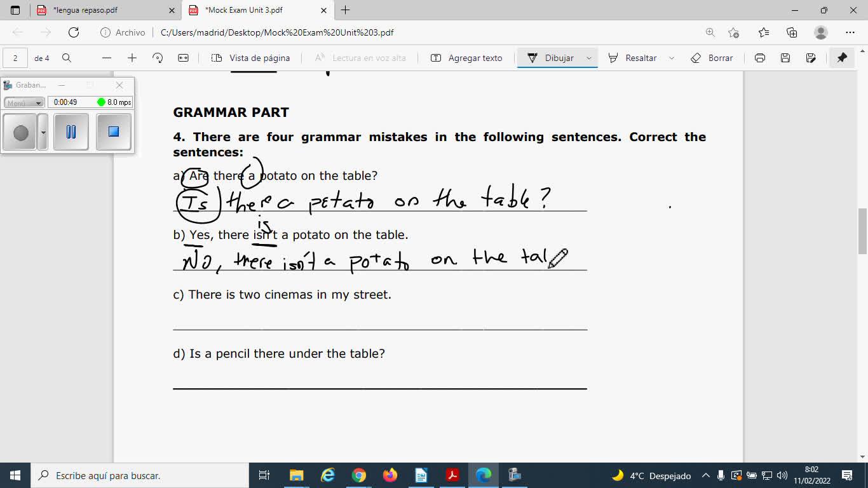Expand the record button options arrow
The height and width of the screenshot is (488, 868).
pos(43,132)
